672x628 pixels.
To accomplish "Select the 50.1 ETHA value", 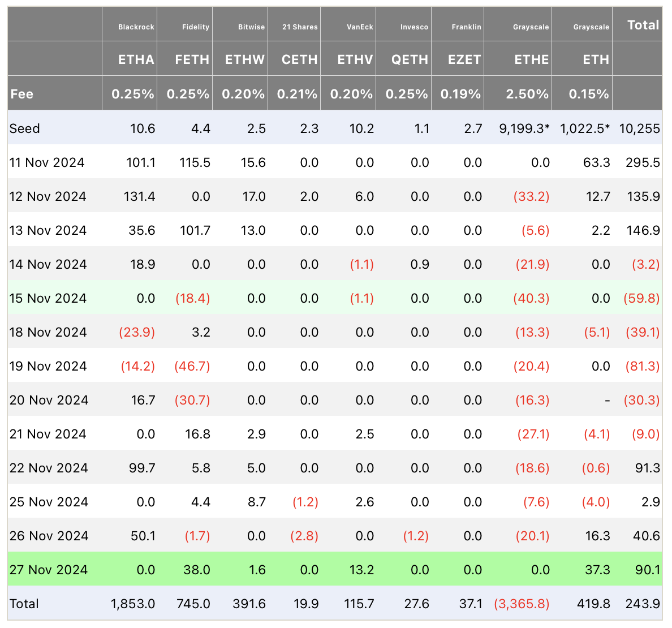I will pyautogui.click(x=143, y=535).
